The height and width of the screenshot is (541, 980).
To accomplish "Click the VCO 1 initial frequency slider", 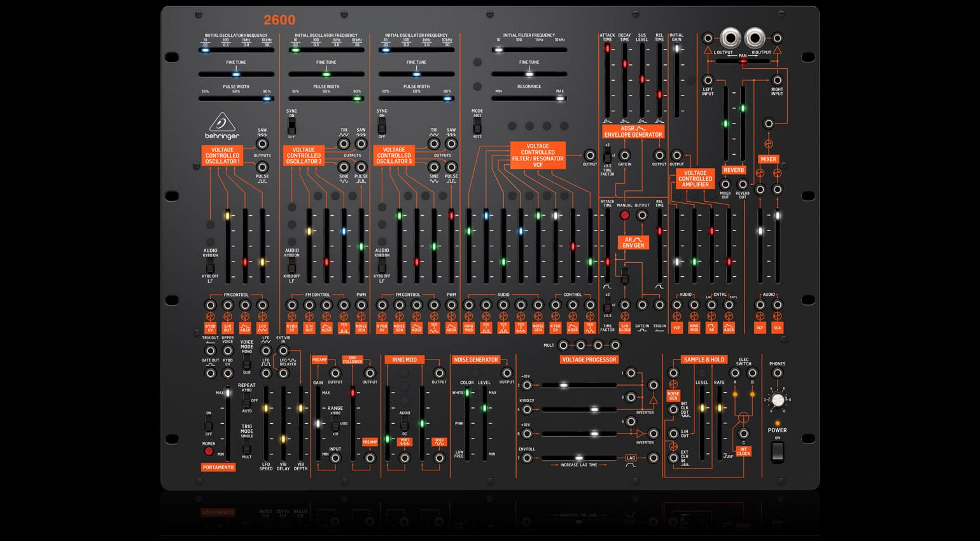I will [235, 50].
